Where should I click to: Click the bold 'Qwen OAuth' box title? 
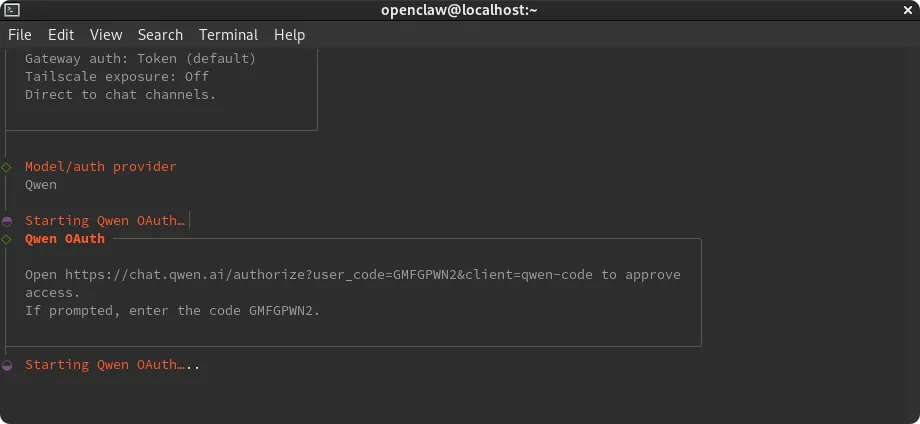[x=65, y=239]
